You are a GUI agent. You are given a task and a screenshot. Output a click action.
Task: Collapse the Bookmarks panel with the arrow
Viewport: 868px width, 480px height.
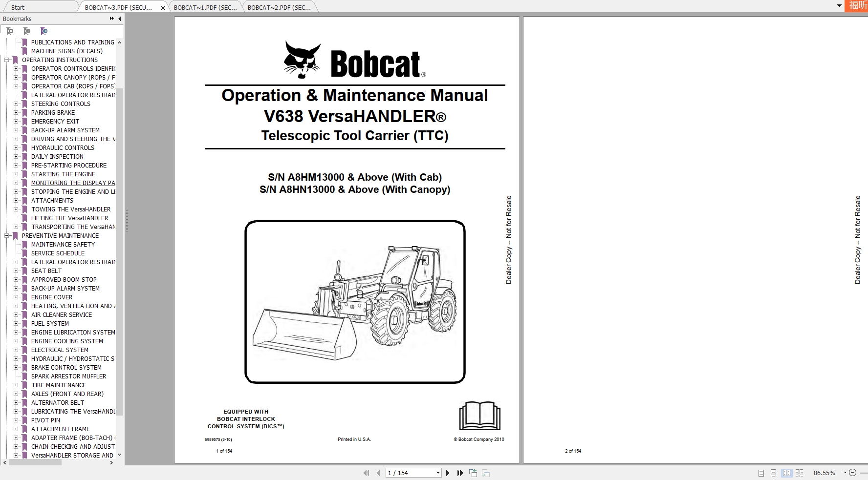(x=119, y=19)
